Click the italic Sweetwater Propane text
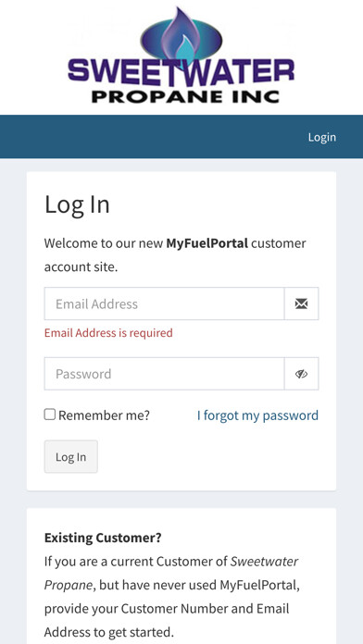The width and height of the screenshot is (363, 644). pos(171,573)
